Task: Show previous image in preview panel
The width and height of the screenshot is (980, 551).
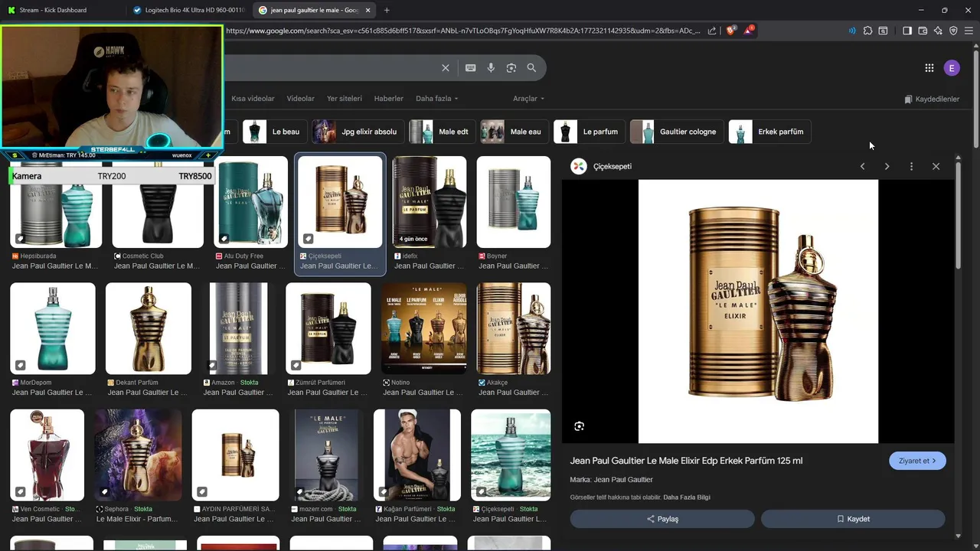Action: 862,166
